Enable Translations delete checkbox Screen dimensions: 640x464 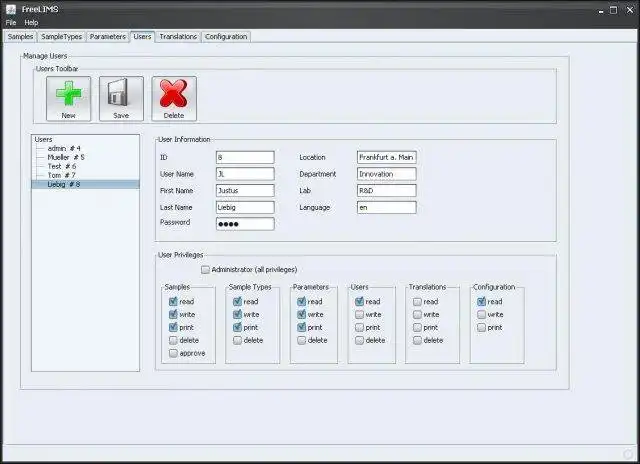pyautogui.click(x=417, y=340)
